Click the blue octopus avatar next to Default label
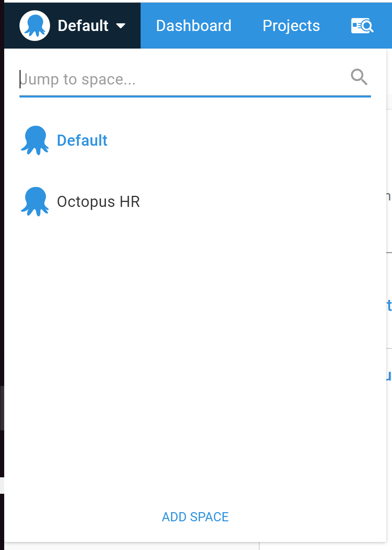 tap(35, 25)
